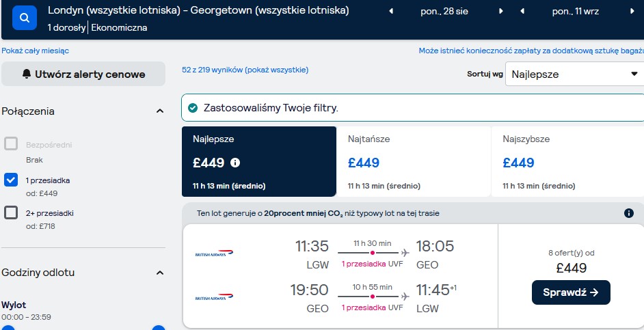Select previous return date before 11 wrz
Screen dimensions: 644x330
point(522,12)
